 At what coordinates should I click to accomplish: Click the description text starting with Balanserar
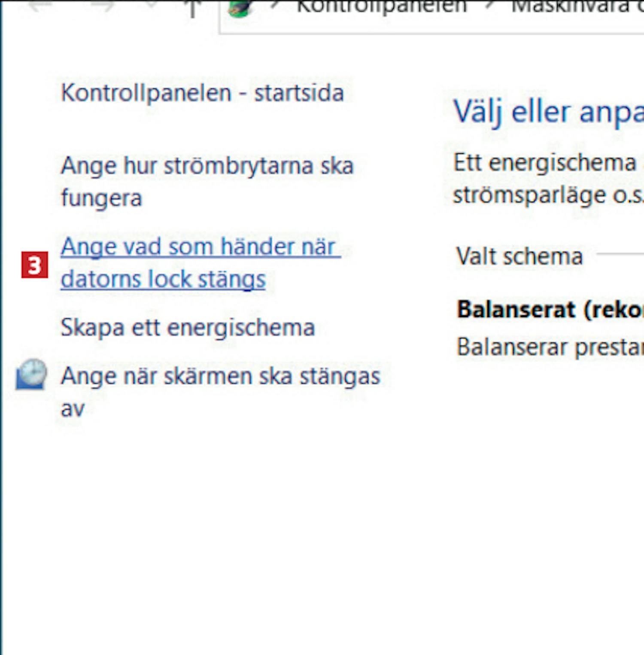tap(550, 347)
